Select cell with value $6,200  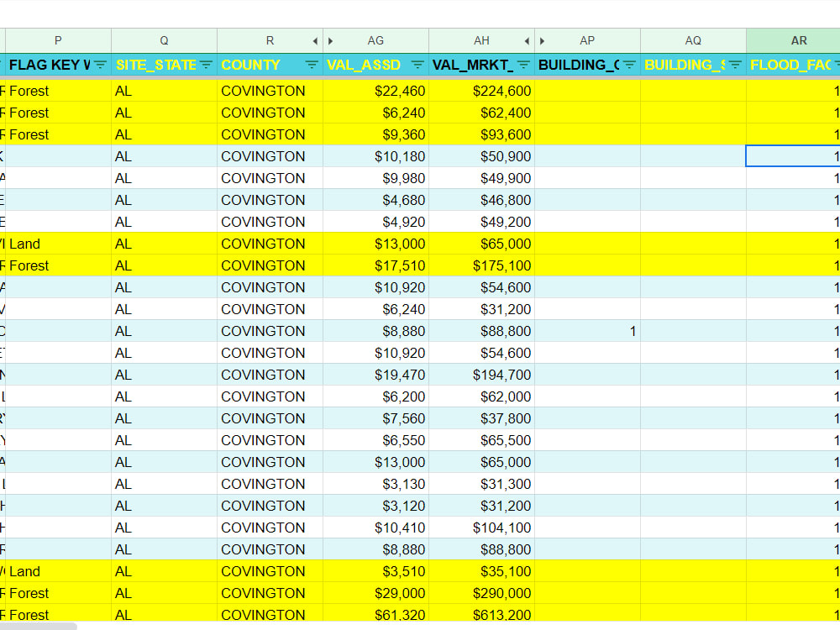375,397
